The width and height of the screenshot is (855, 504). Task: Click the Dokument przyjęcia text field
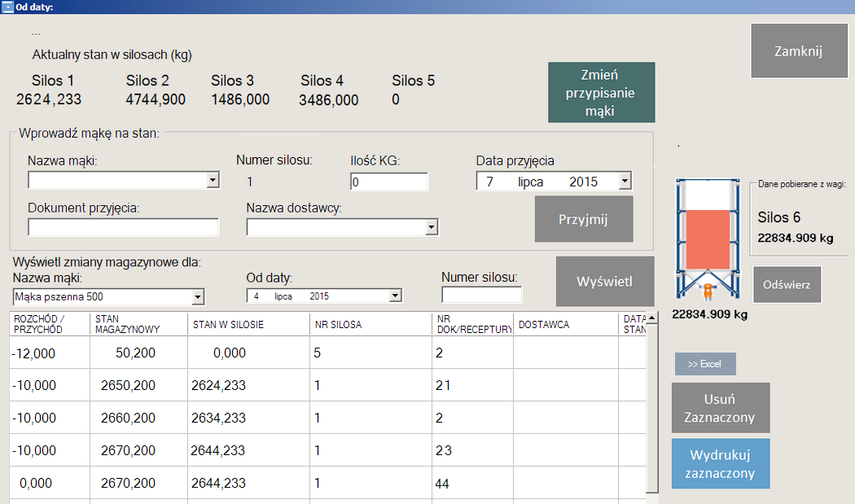pyautogui.click(x=124, y=227)
